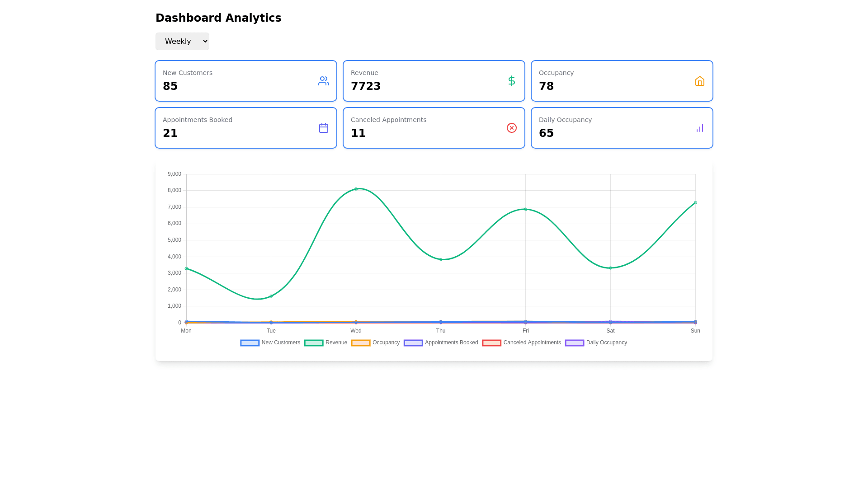The height and width of the screenshot is (488, 868).
Task: Click the calendar icon in Appointments Booked card
Action: tap(323, 128)
